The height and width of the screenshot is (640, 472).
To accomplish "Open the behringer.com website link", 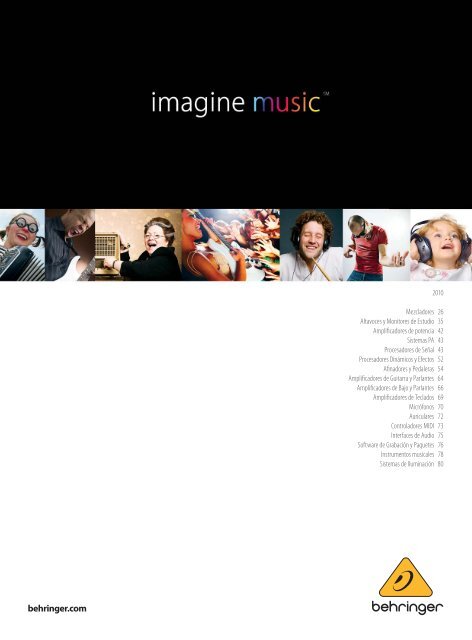I will [57, 609].
